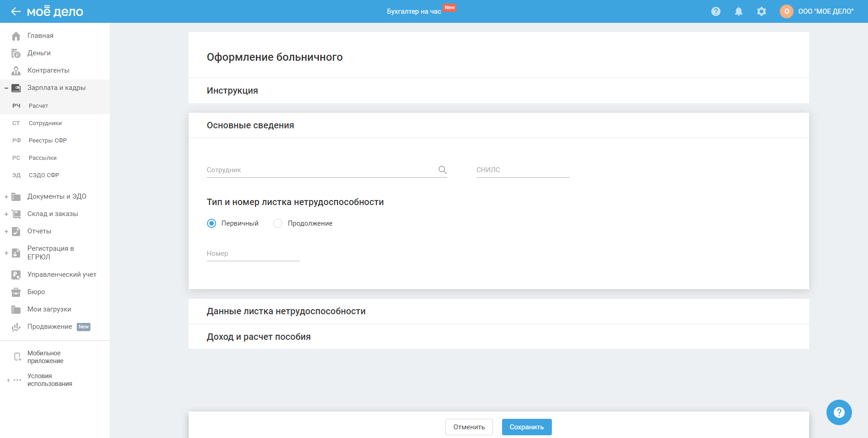This screenshot has width=868, height=438.
Task: Click the Зарплата и кадры wallet icon
Action: (16, 88)
